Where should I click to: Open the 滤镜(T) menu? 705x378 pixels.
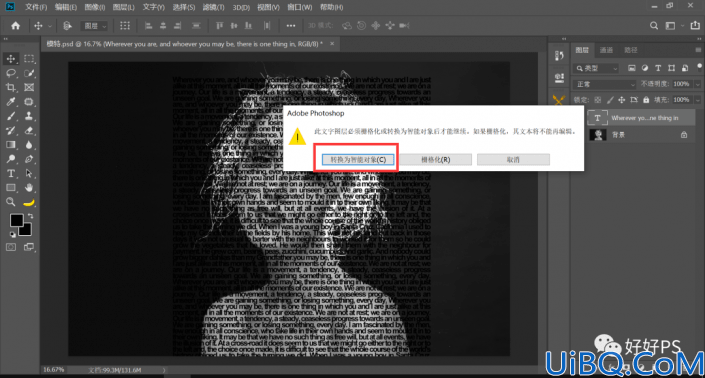(x=213, y=7)
